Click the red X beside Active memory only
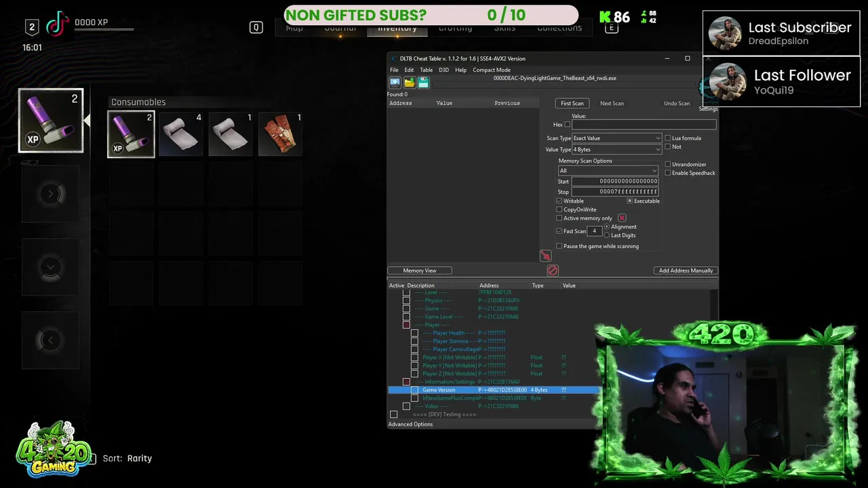This screenshot has height=488, width=868. pyautogui.click(x=622, y=218)
